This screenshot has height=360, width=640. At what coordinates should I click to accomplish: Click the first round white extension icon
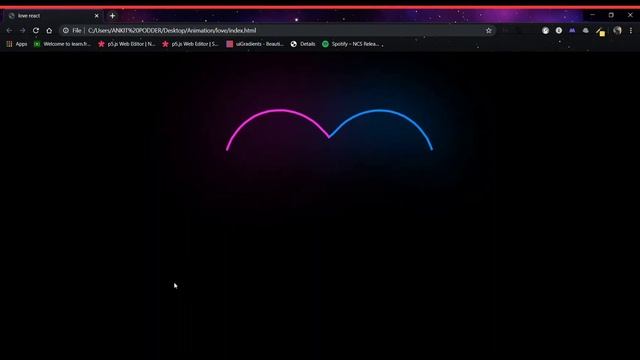[545, 30]
